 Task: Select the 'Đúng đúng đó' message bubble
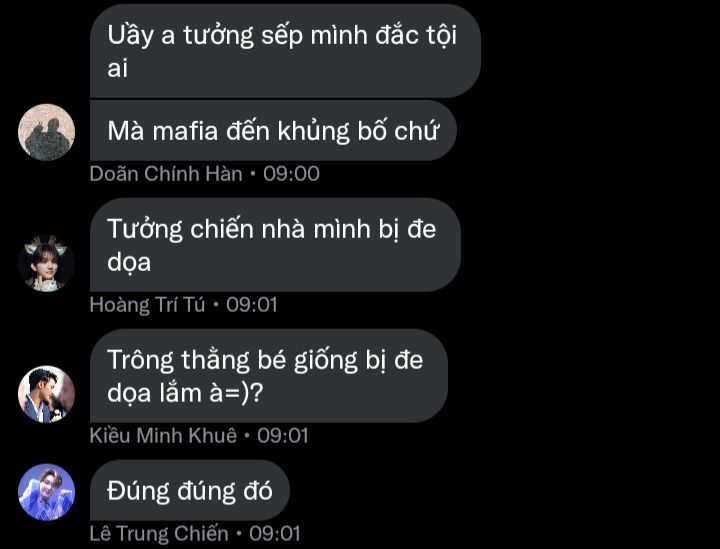point(190,490)
